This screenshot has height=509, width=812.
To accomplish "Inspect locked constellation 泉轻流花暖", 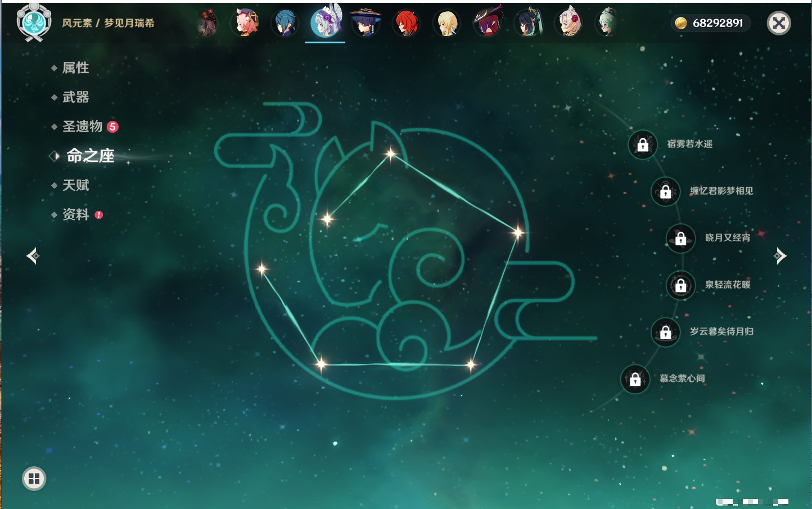I will click(681, 285).
